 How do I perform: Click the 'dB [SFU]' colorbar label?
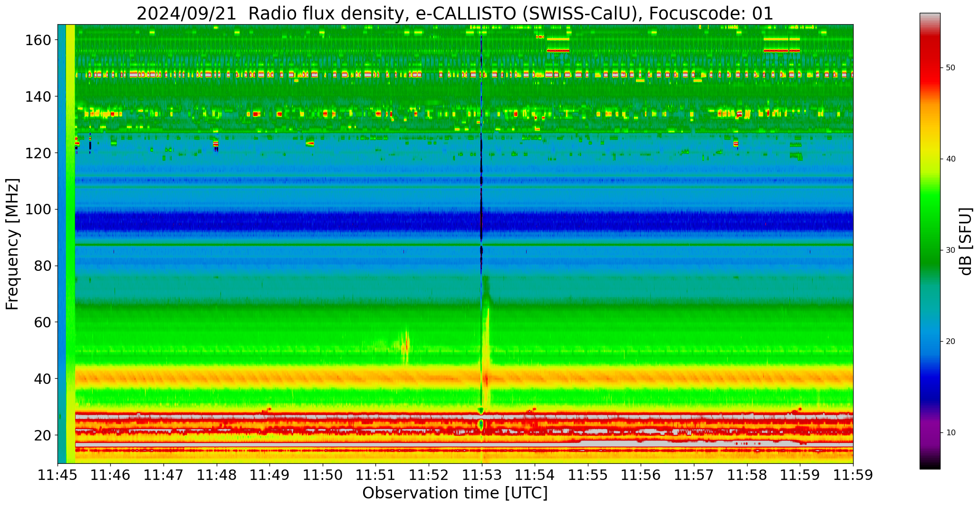click(966, 241)
